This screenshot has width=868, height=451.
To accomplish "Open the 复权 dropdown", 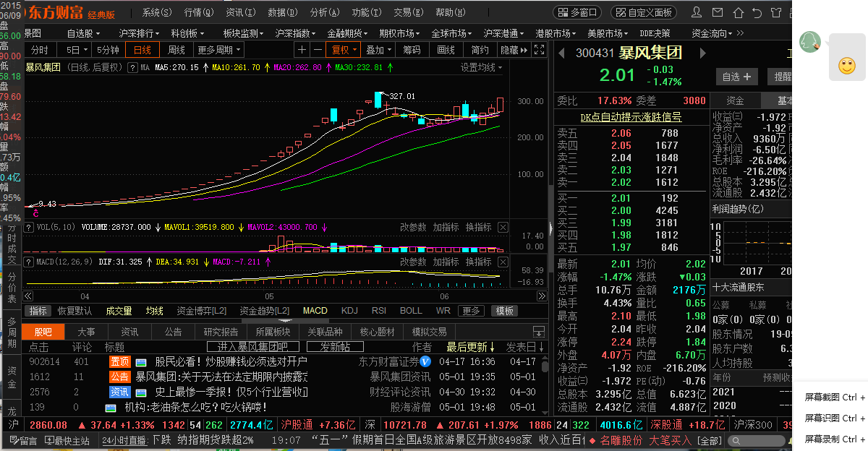I will (x=344, y=50).
